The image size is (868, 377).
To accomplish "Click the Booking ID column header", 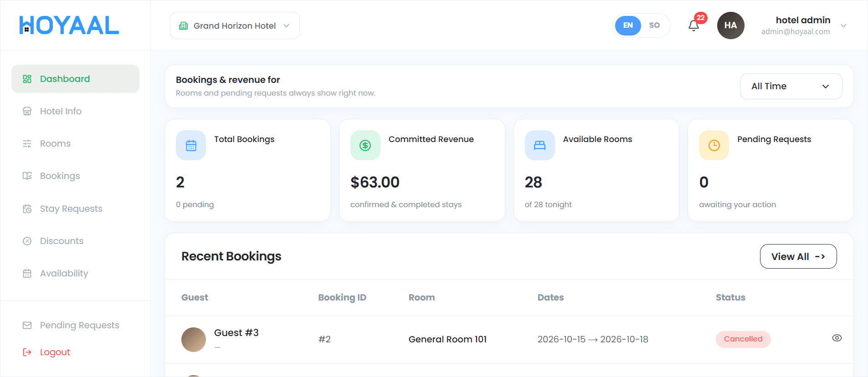I will coord(342,297).
